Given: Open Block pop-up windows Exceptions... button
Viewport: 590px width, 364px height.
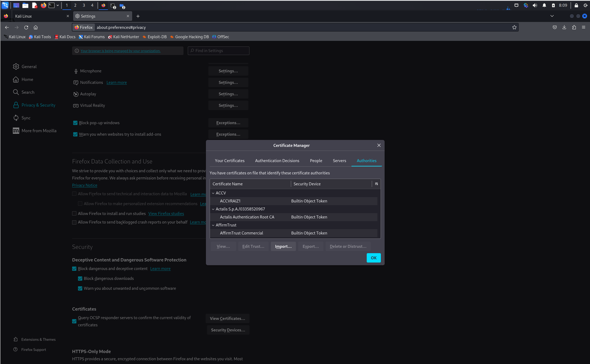Looking at the screenshot, I should [x=228, y=123].
